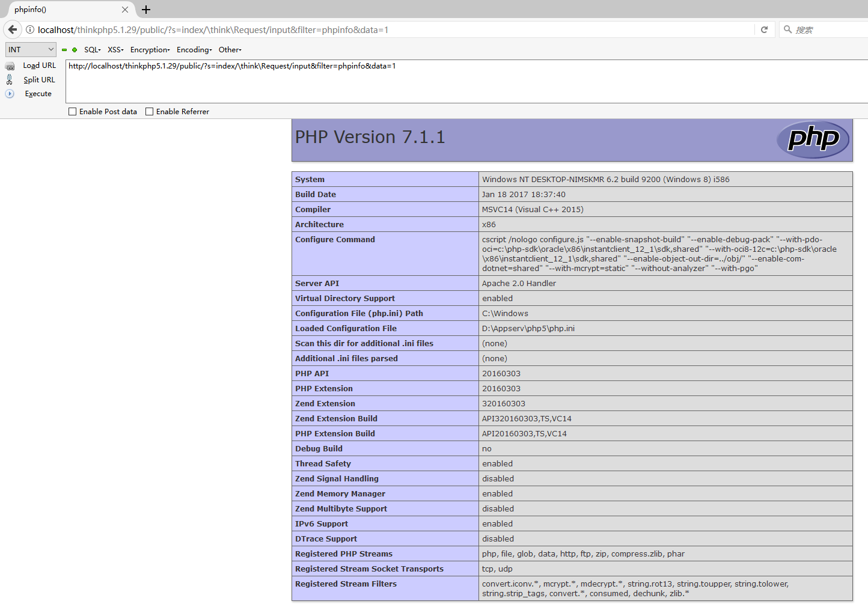Viewport: 868px width, 610px height.
Task: Open the site information icon in the address bar
Action: [30, 29]
